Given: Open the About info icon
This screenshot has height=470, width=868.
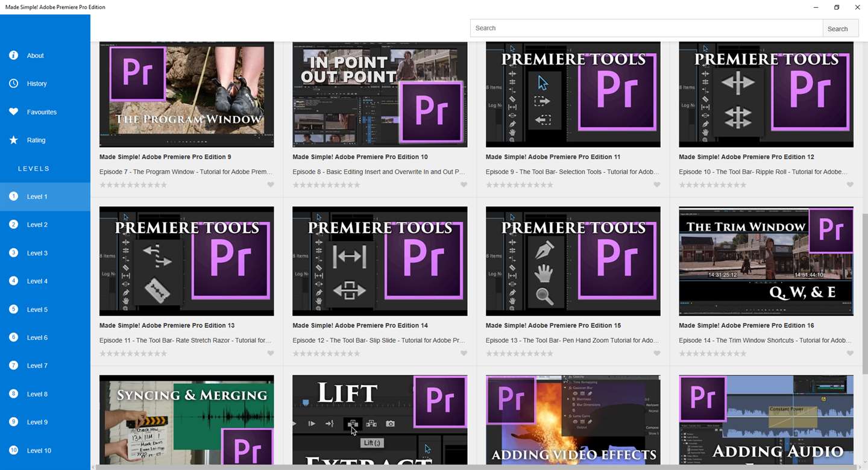Looking at the screenshot, I should click(x=13, y=55).
